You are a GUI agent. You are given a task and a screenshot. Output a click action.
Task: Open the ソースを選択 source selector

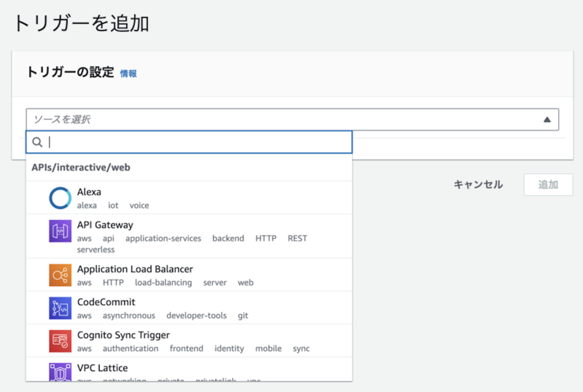(293, 119)
